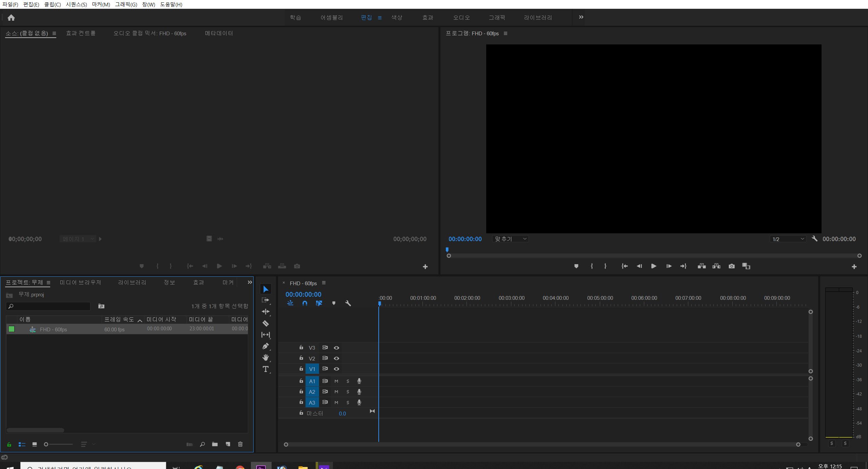The width and height of the screenshot is (868, 469).
Task: Select the Hand tool
Action: click(x=265, y=357)
